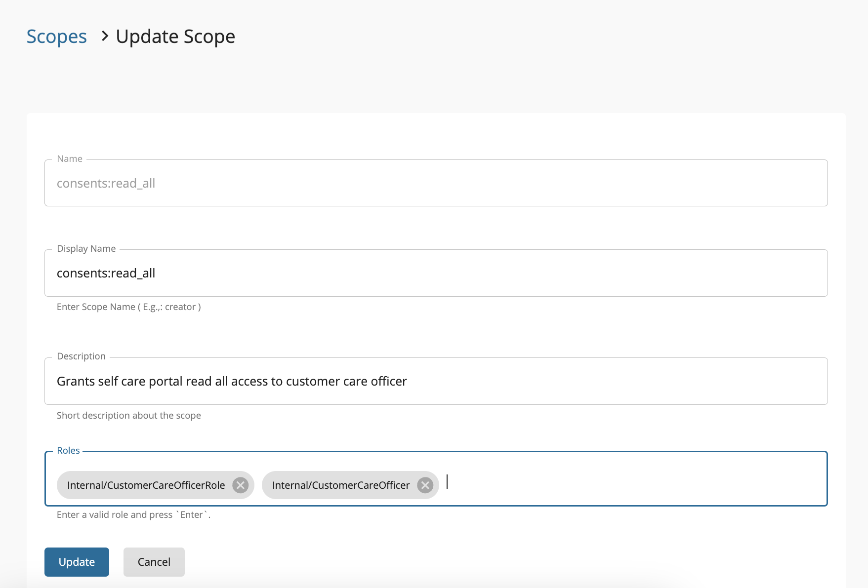Image resolution: width=868 pixels, height=588 pixels.
Task: Cancel the scope update
Action: 154,562
